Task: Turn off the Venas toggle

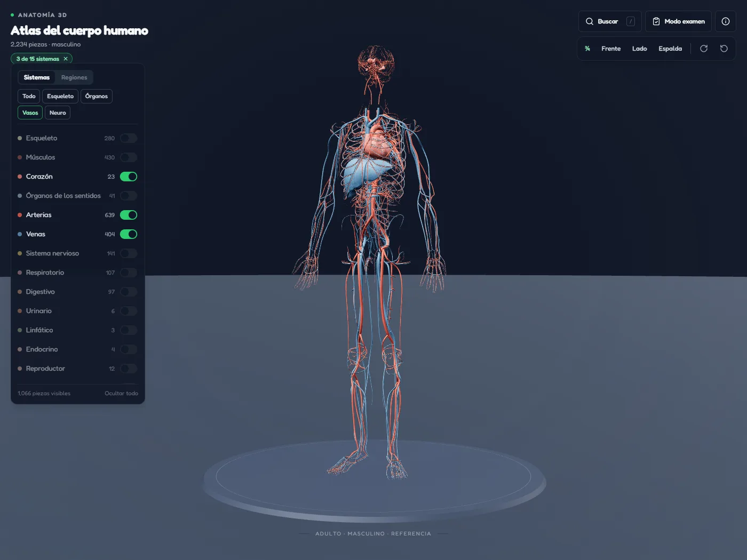Action: pyautogui.click(x=129, y=234)
